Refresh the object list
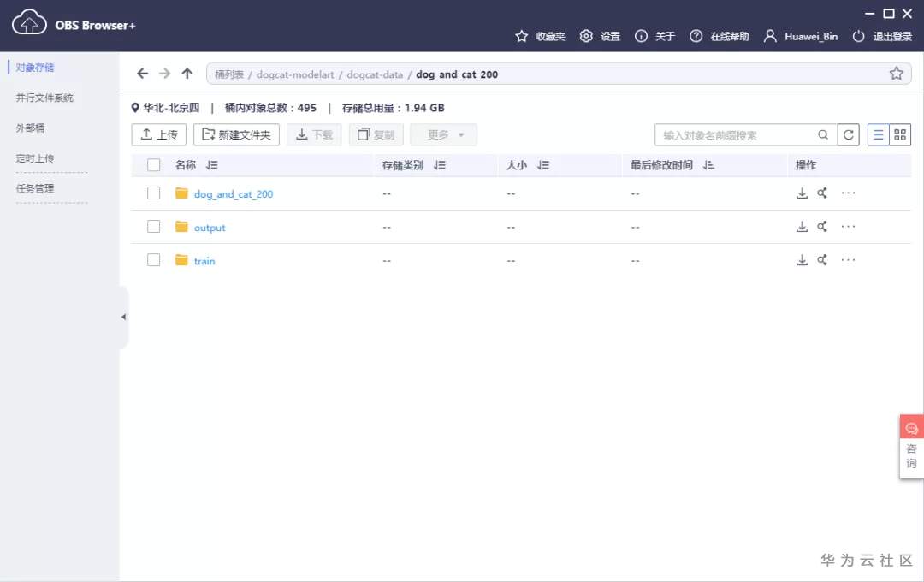Image resolution: width=924 pixels, height=582 pixels. [848, 135]
